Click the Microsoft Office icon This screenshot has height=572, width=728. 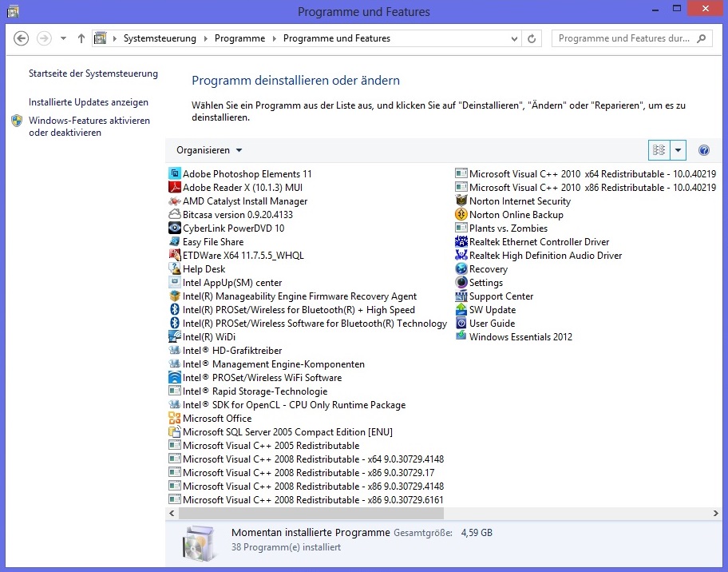(x=175, y=418)
